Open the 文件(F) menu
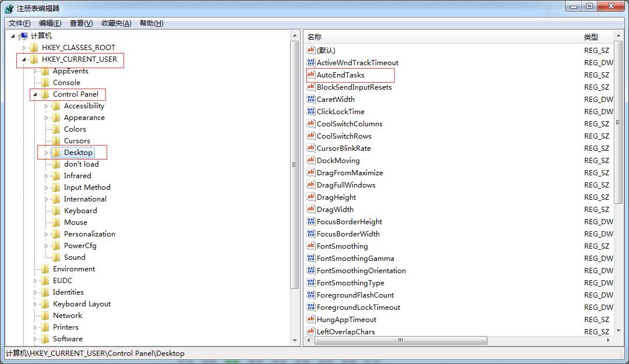 (19, 23)
